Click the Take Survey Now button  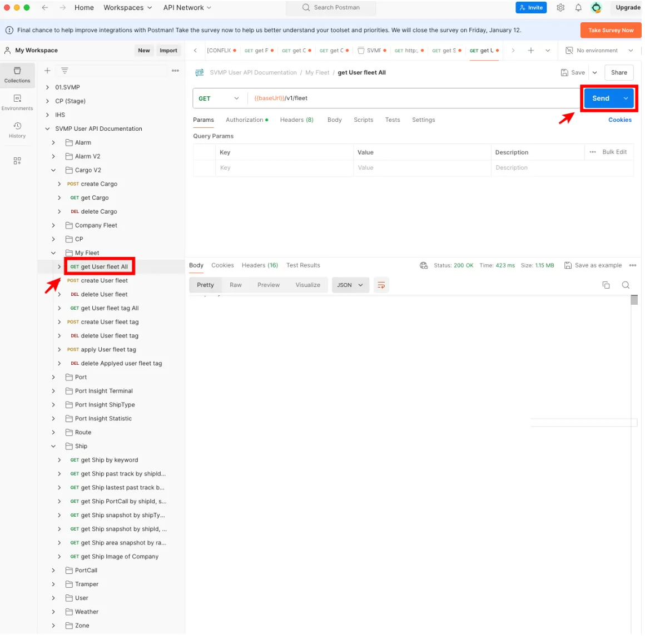[x=612, y=31]
